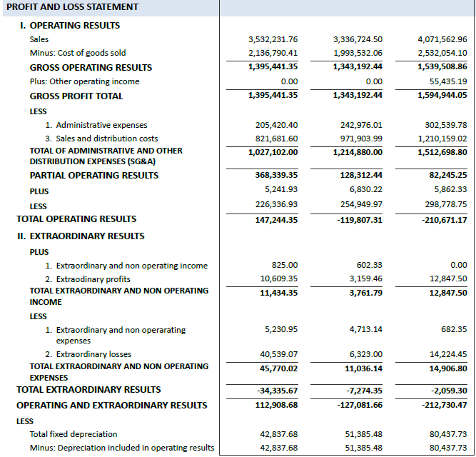Viewport: 476px width, 457px height.
Task: Select the II. EXTRAORDINARY RESULTS section heading
Action: pos(81,236)
